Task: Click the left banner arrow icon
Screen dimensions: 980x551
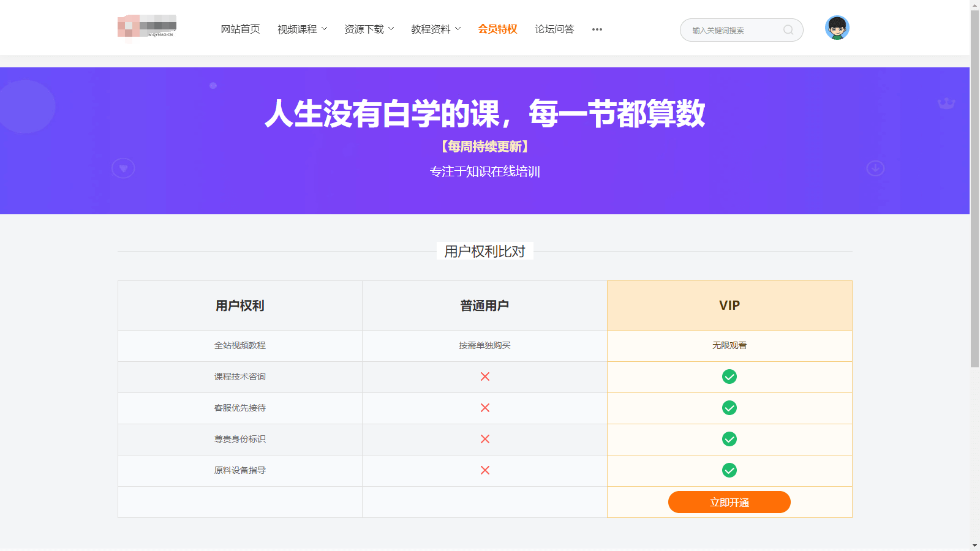Action: point(123,168)
